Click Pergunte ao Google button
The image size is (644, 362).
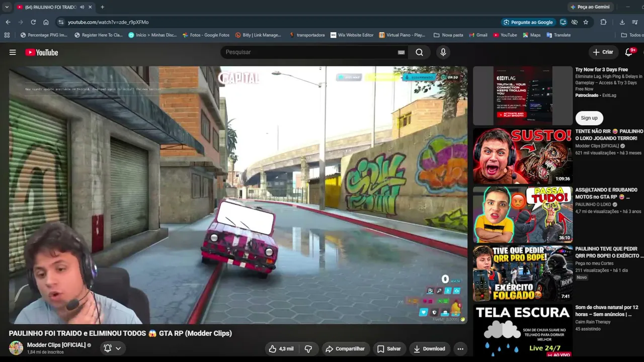click(x=528, y=22)
